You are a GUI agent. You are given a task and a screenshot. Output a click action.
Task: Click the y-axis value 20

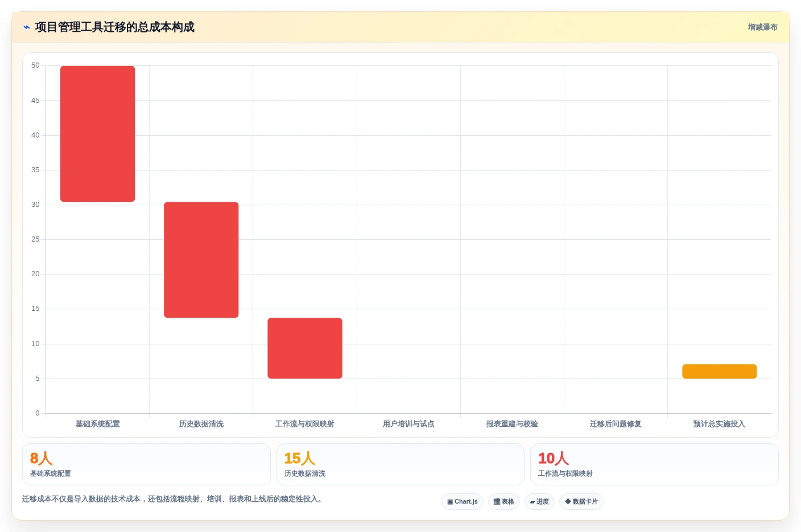coord(35,274)
